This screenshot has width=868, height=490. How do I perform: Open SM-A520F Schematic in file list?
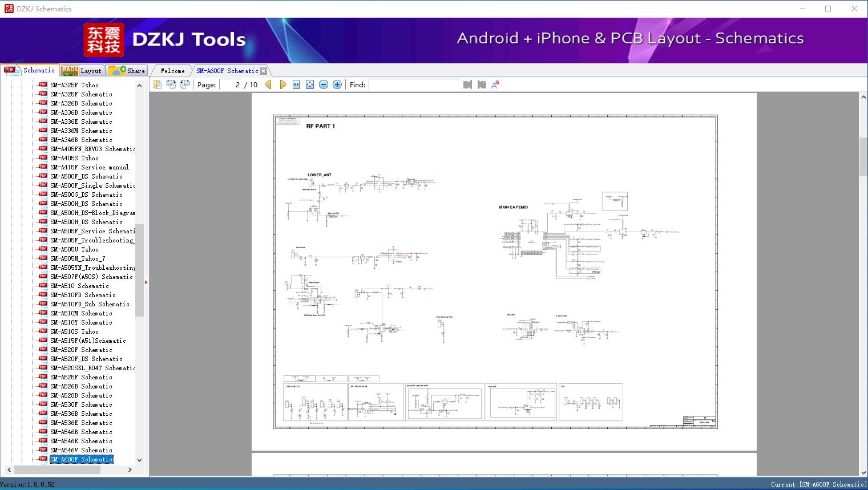coord(81,350)
